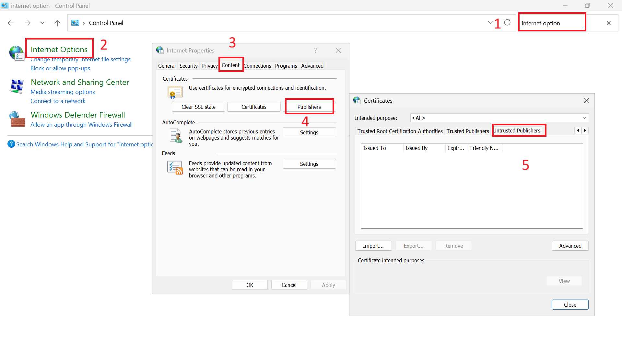The height and width of the screenshot is (364, 622).
Task: Switch to the Security tab
Action: (x=188, y=66)
